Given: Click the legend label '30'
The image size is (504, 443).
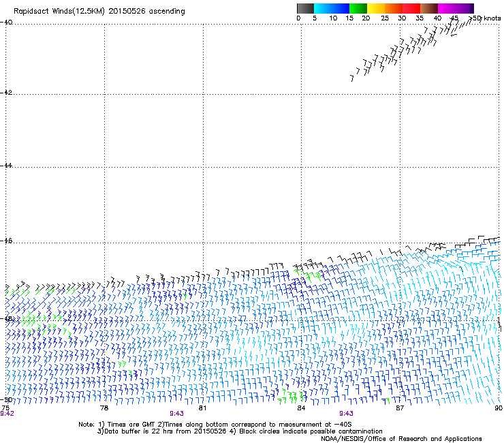Looking at the screenshot, I should pos(402,18).
